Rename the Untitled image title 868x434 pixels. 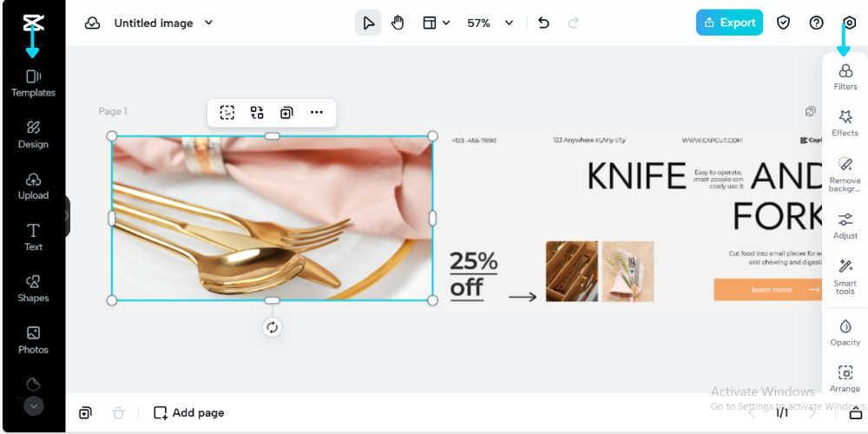(x=154, y=23)
